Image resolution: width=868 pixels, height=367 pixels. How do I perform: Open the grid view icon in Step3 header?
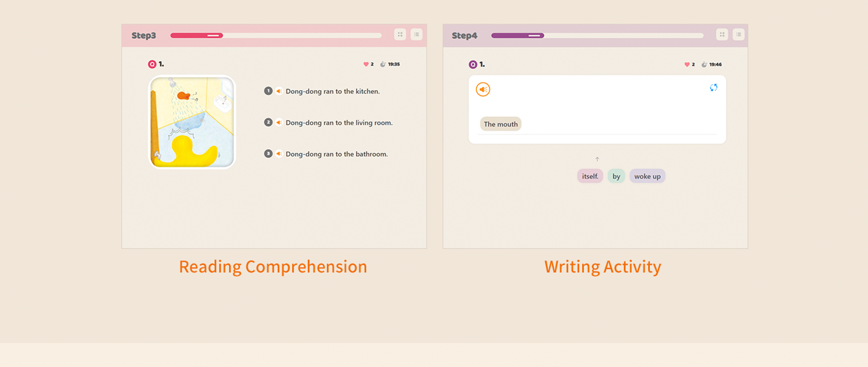400,35
